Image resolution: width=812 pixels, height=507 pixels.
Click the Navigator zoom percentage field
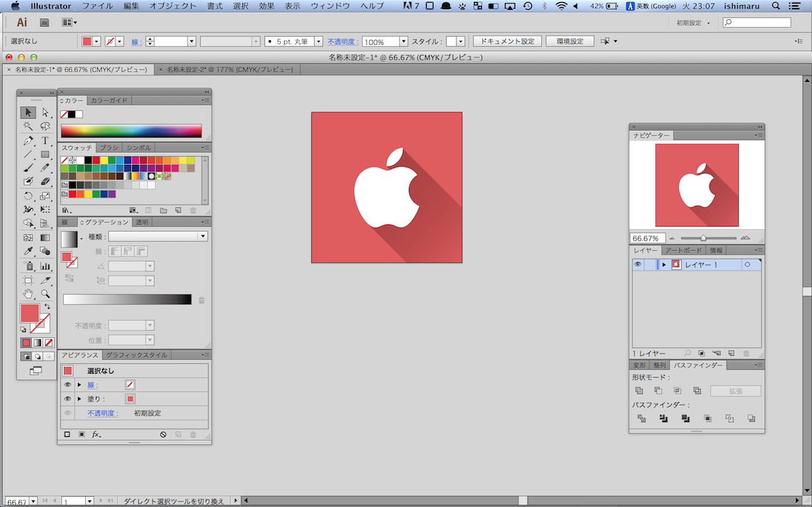tap(647, 238)
